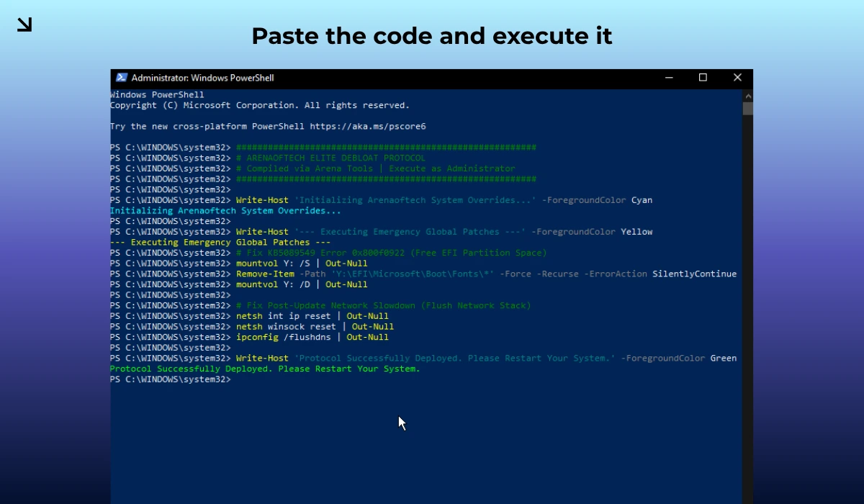This screenshot has height=504, width=864.
Task: Click the 'Remove-Item -Path' command text
Action: [x=281, y=274]
